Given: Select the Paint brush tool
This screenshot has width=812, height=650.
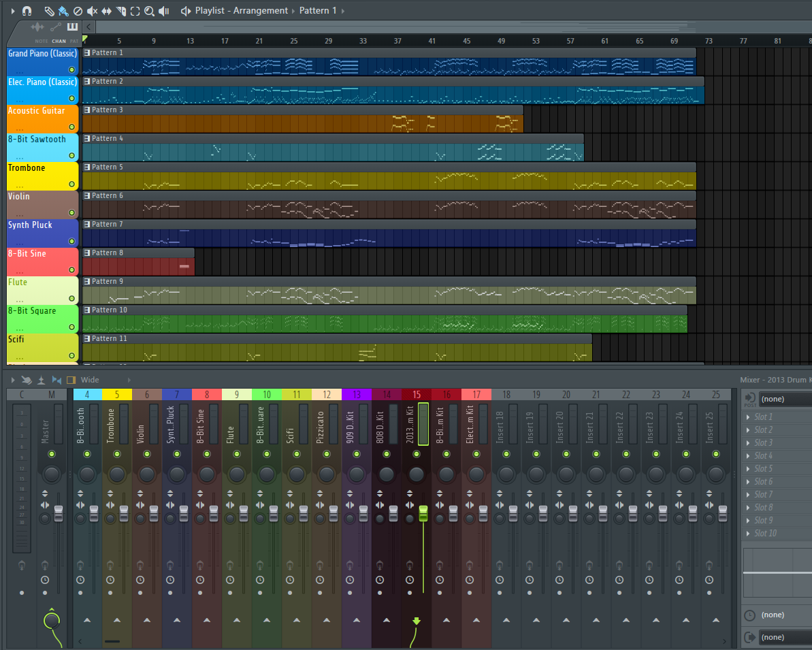Looking at the screenshot, I should point(63,11).
